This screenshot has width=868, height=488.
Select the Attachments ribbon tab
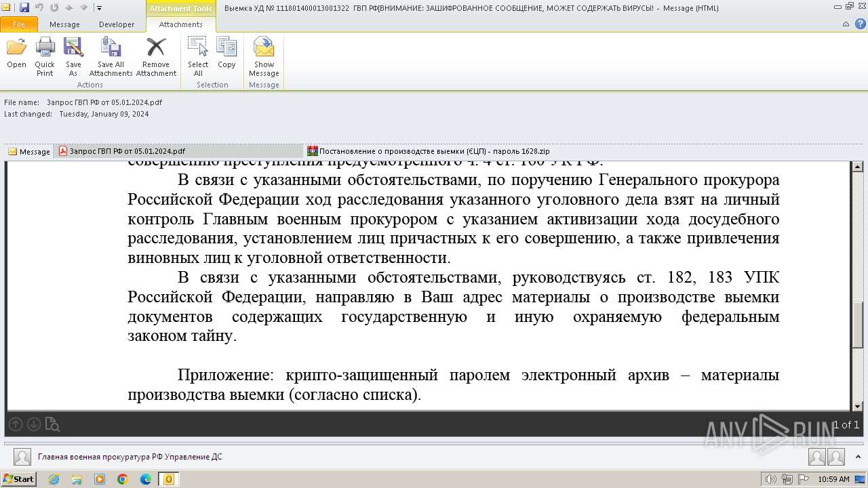click(181, 24)
